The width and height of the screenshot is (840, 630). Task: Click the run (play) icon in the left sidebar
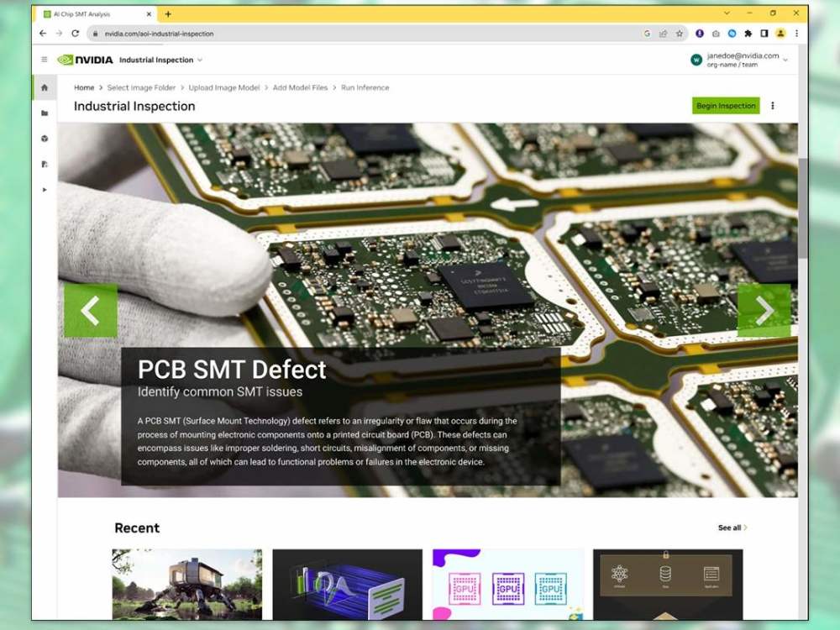tap(45, 190)
